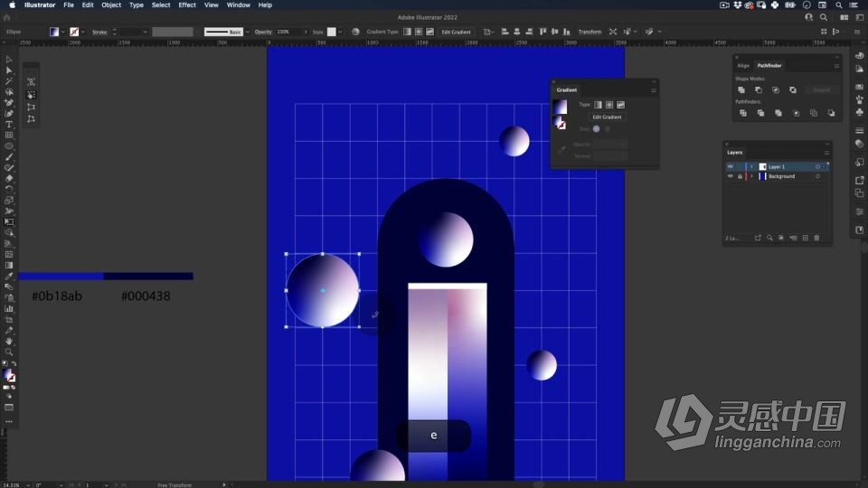Choose the Zoom tool in toolbar
The image size is (868, 488).
click(x=9, y=352)
